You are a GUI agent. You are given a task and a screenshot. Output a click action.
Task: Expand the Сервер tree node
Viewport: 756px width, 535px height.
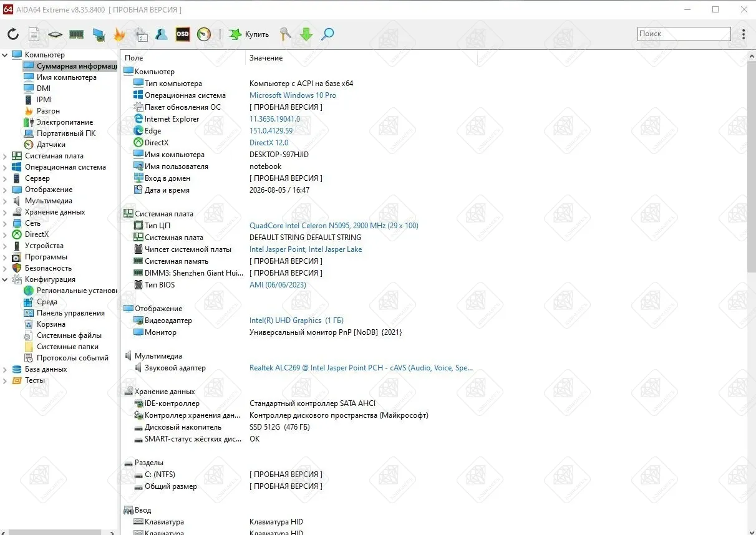(5, 178)
